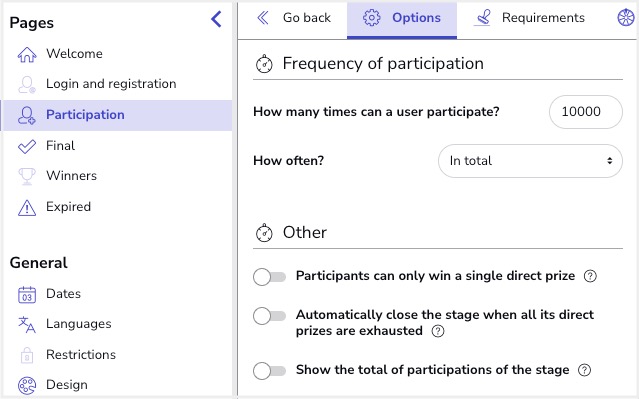Screen dimensions: 639x399
Task: Turn on show total participations of stage
Action: tap(269, 371)
